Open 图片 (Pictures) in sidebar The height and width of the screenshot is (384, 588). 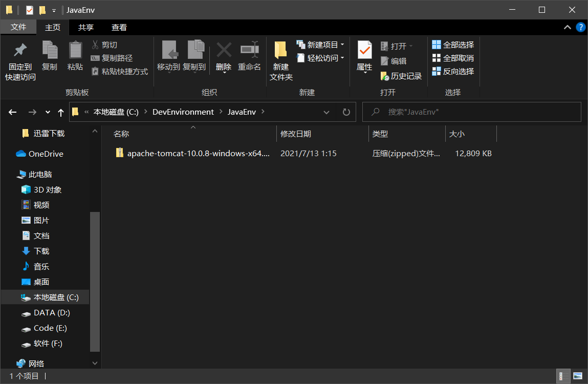point(36,220)
